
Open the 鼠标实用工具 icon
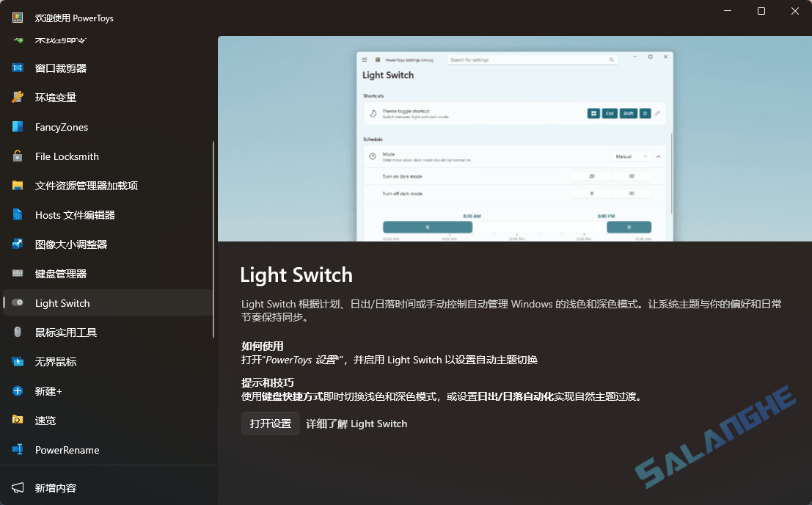point(18,332)
